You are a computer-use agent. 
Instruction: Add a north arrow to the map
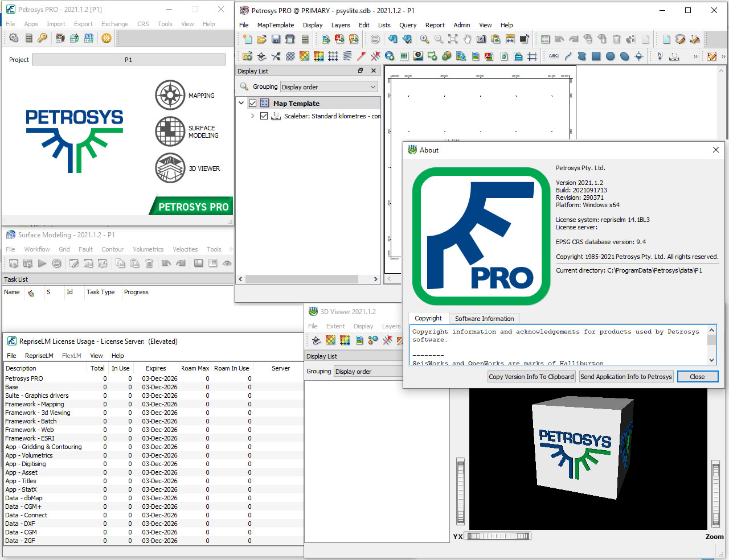660,56
